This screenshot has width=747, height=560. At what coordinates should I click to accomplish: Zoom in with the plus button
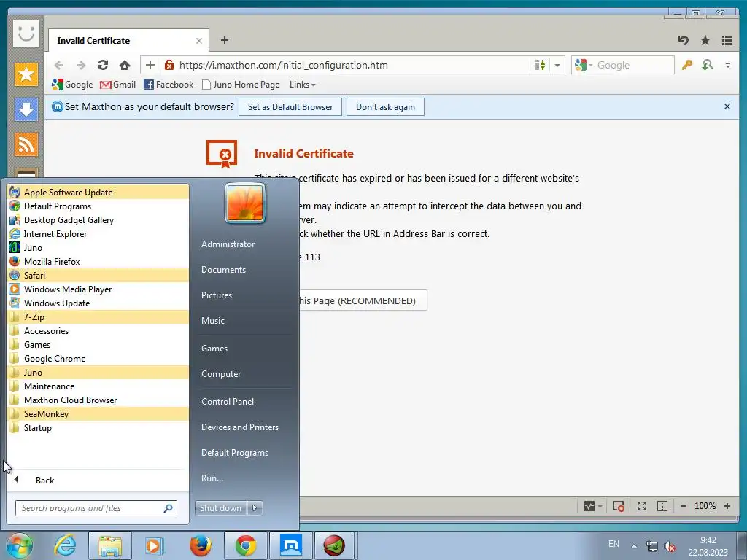coord(727,506)
